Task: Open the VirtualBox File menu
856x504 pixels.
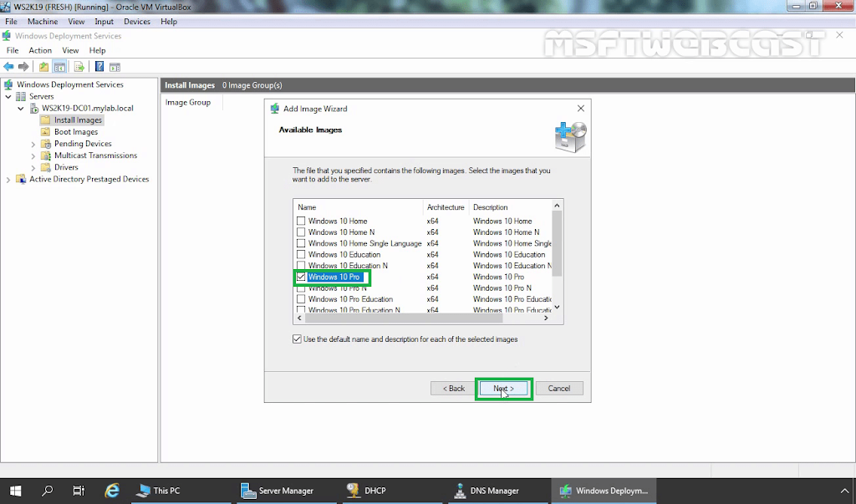Action: point(11,21)
